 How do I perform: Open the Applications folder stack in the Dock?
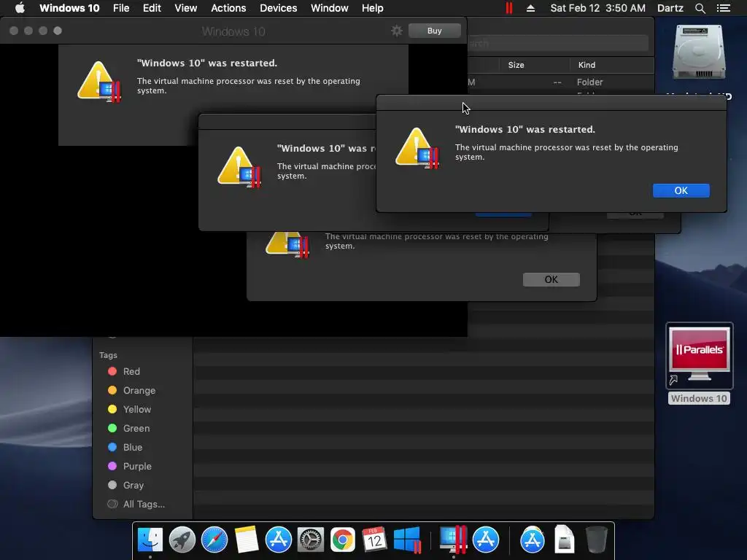coord(532,540)
